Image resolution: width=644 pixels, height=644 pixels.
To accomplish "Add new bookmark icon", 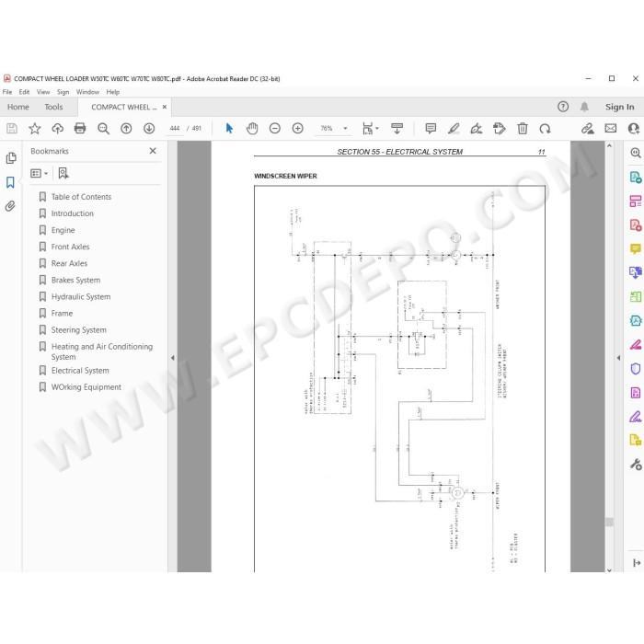I will (63, 173).
